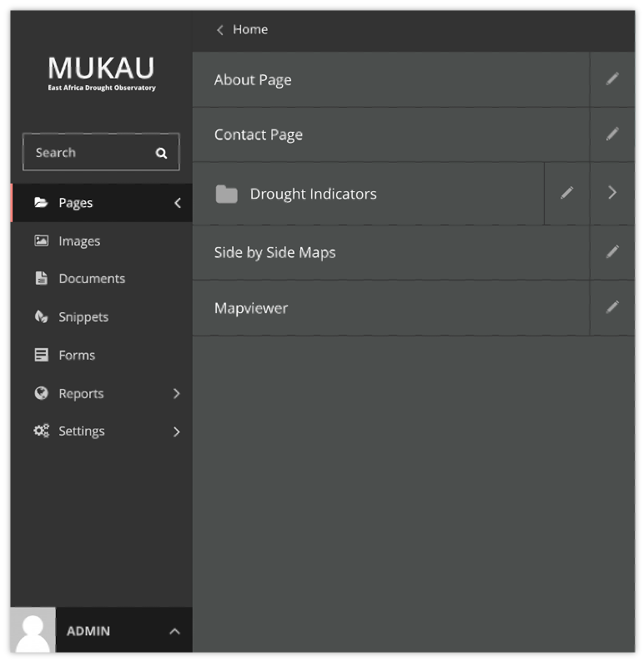Edit the Contact Page with pencil icon
644x662 pixels.
coord(612,134)
